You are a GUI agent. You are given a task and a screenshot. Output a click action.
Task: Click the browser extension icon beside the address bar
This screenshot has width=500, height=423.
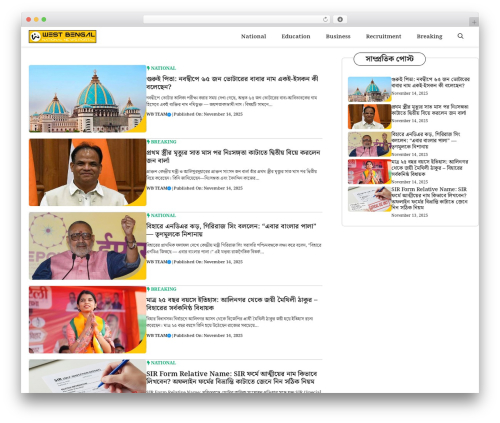(x=340, y=20)
